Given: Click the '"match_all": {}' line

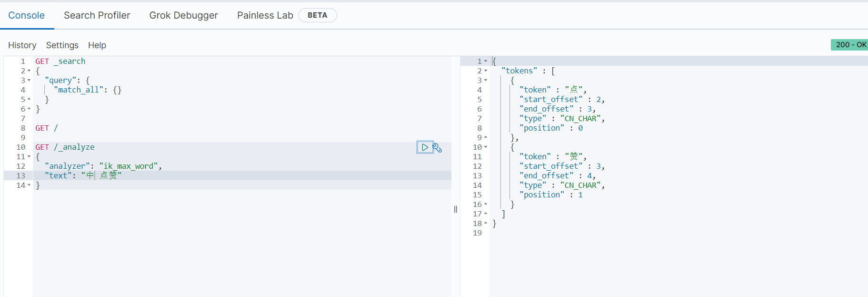Looking at the screenshot, I should [88, 90].
